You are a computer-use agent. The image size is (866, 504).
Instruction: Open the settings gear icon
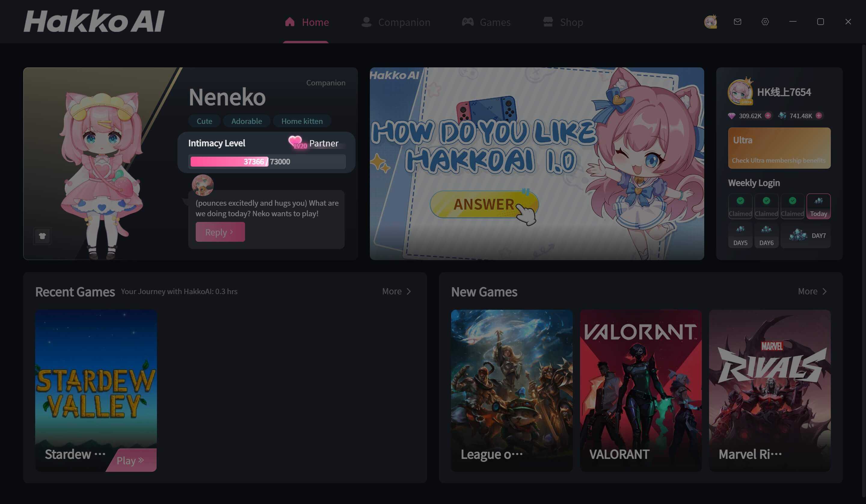[765, 22]
